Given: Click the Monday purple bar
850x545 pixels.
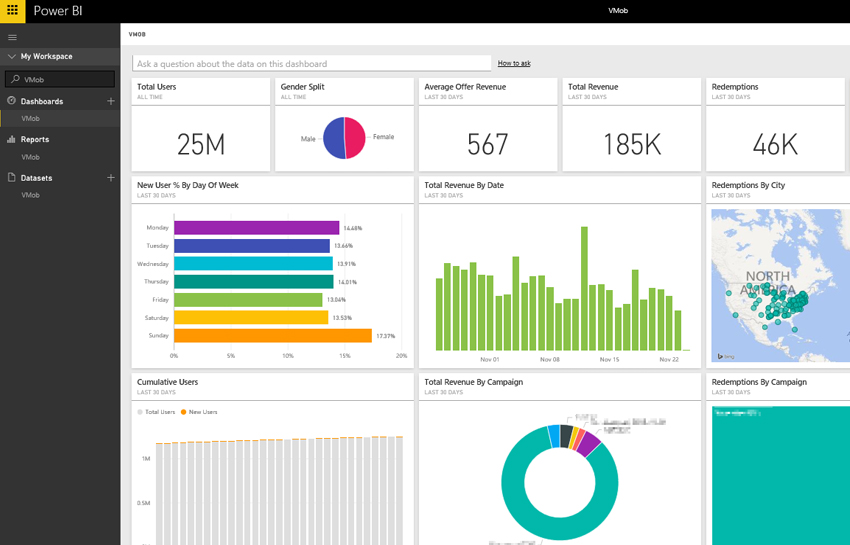Looking at the screenshot, I should pos(256,228).
